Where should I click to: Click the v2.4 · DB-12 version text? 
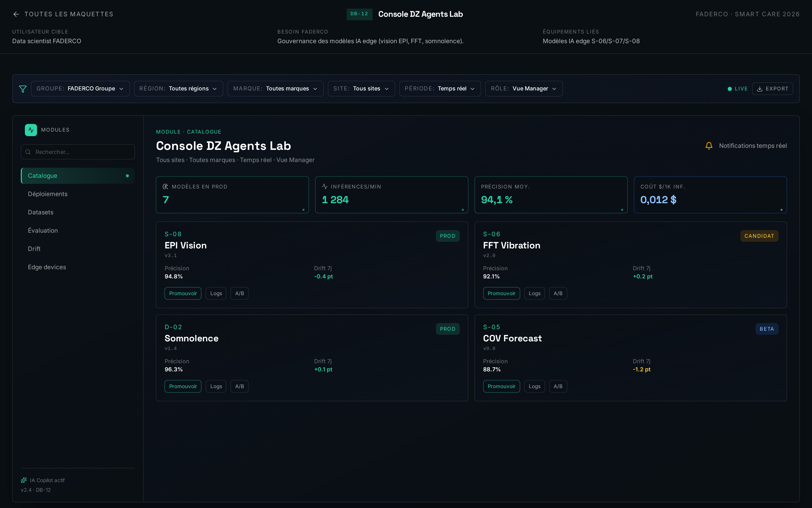click(36, 490)
